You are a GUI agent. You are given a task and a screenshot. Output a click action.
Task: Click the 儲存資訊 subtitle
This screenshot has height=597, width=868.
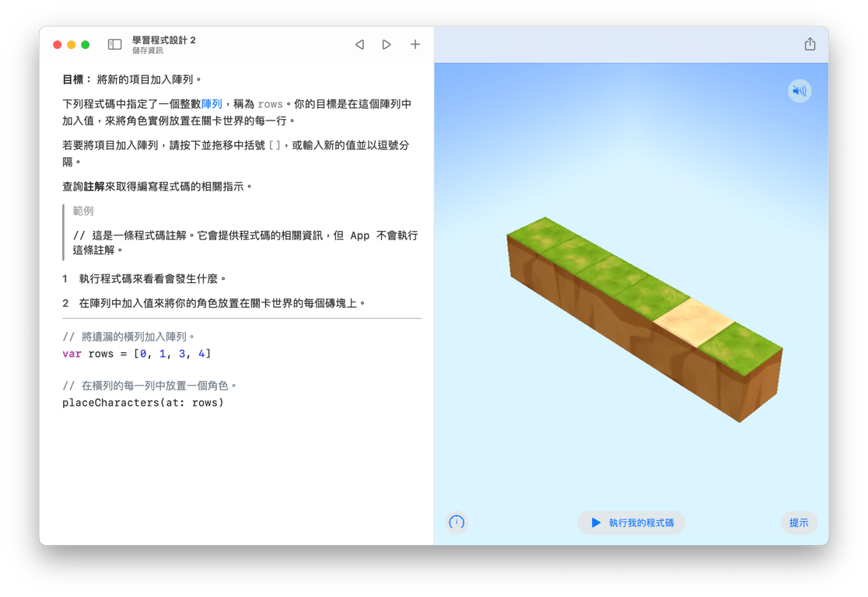coord(147,51)
